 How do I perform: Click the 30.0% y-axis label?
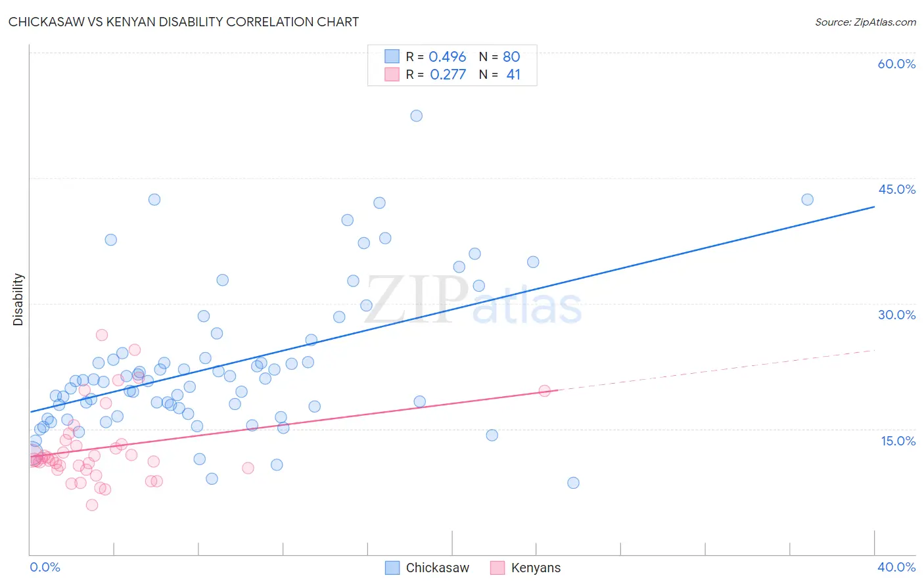point(896,315)
